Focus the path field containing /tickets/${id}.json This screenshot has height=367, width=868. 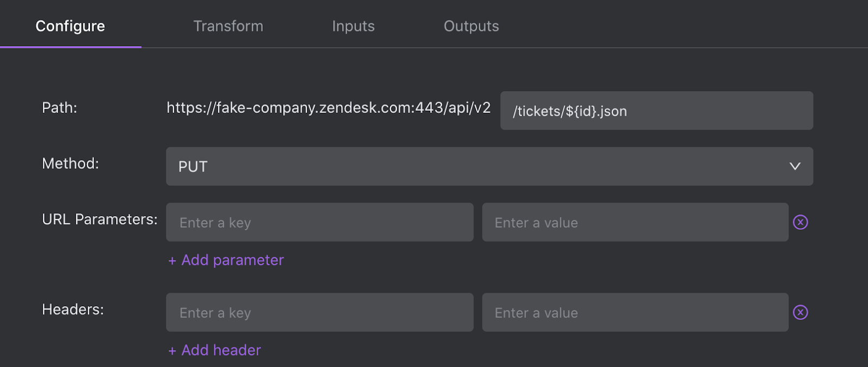coord(656,111)
